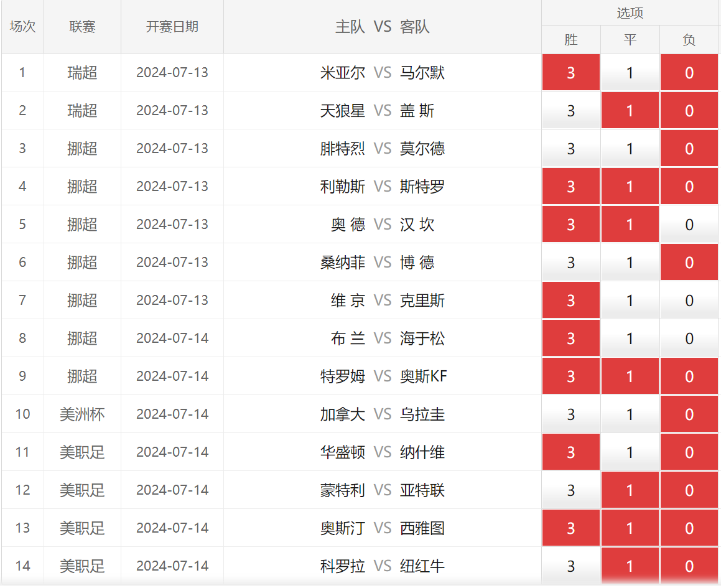Screen dimensions: 721x588
Task: Select win option 3 for 桑纳菲 VS 博德
Action: [x=570, y=262]
